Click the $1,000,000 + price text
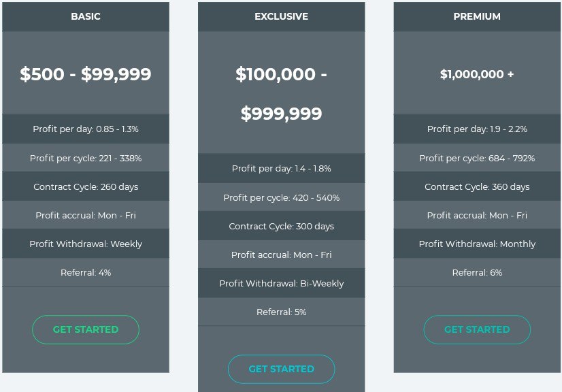Image resolution: width=562 pixels, height=392 pixels. 477,74
